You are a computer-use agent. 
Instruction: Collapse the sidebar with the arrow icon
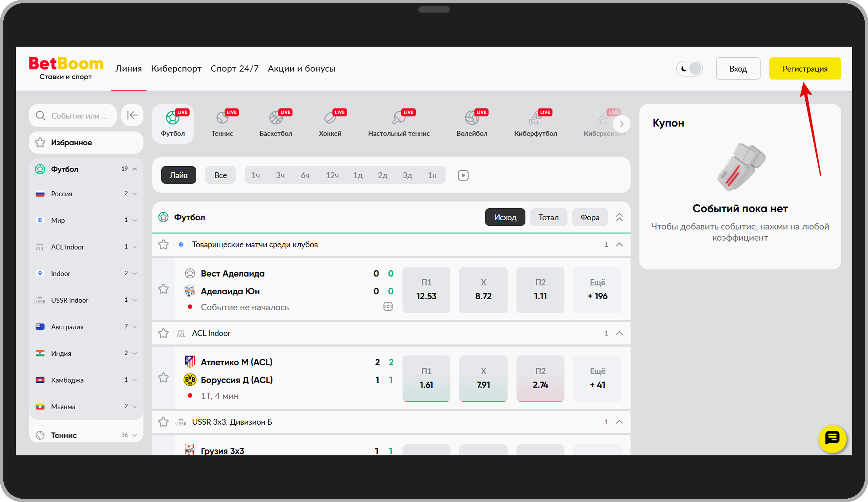coord(132,115)
